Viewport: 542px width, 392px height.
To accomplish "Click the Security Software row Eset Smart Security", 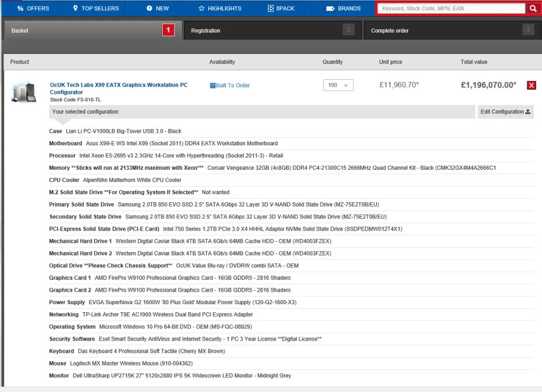I will (x=292, y=339).
